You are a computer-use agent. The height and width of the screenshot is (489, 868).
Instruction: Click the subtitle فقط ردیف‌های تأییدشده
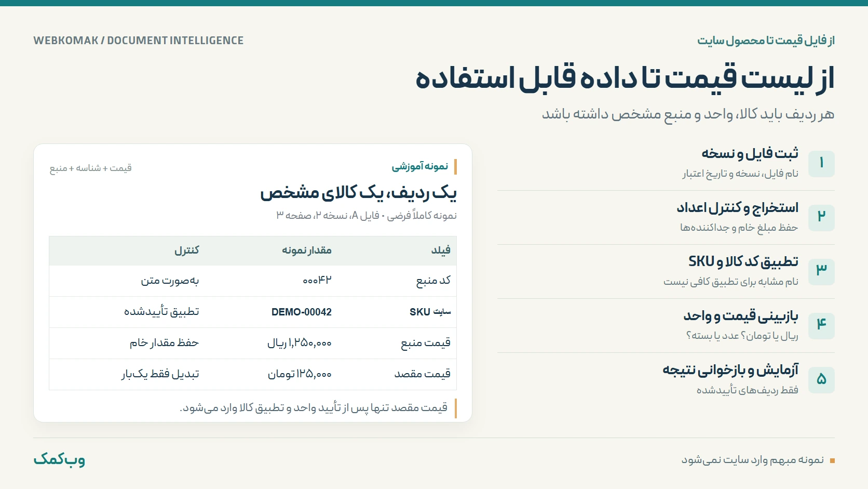click(748, 390)
